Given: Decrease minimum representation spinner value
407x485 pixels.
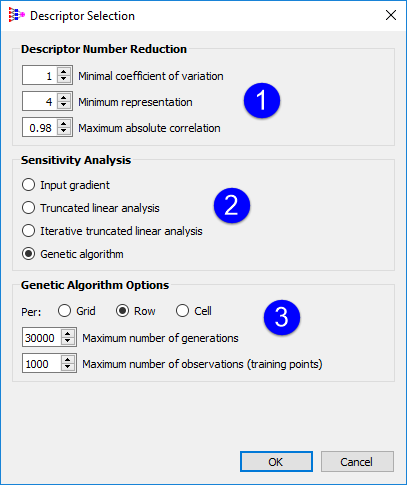Looking at the screenshot, I should click(x=64, y=105).
